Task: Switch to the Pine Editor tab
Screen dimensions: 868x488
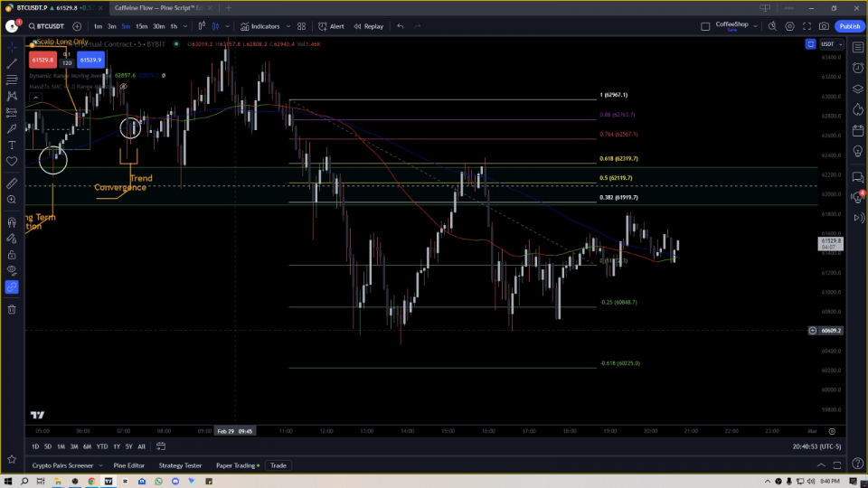Action: tap(128, 465)
